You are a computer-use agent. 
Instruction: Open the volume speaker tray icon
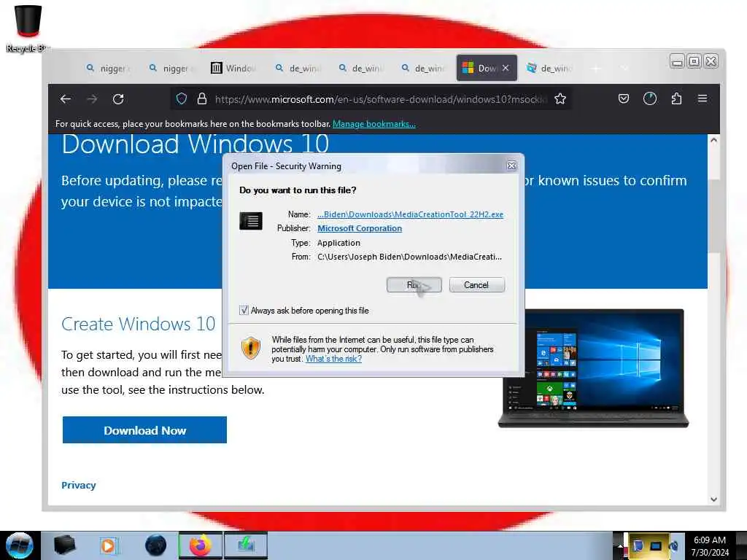[673, 545]
